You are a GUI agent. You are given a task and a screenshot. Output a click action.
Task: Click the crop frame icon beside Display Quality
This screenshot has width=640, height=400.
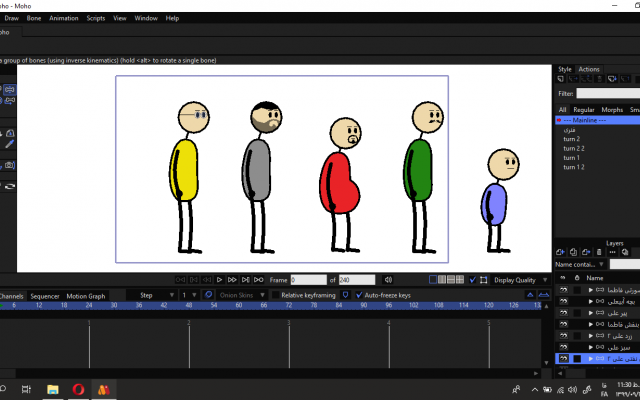(x=484, y=280)
